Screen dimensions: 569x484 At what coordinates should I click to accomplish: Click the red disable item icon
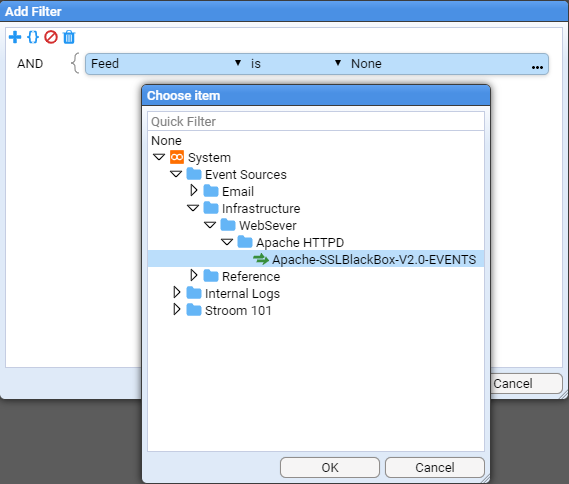(51, 37)
